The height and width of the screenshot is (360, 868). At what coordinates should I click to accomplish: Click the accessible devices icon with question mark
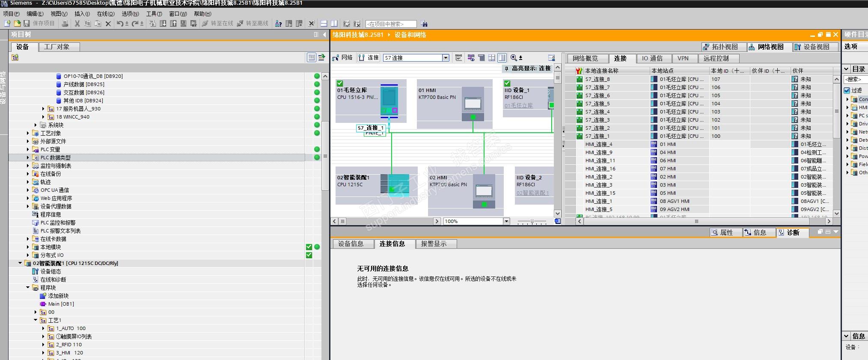278,24
